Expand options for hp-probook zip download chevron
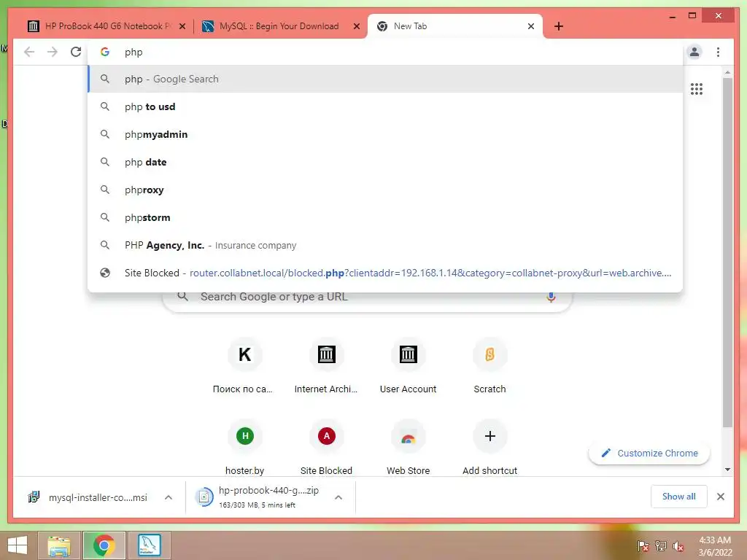Screen dimensions: 747x560 (x=338, y=497)
